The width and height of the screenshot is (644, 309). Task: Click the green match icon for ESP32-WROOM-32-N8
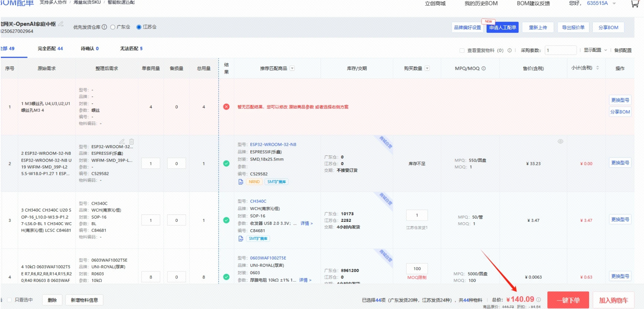point(226,163)
